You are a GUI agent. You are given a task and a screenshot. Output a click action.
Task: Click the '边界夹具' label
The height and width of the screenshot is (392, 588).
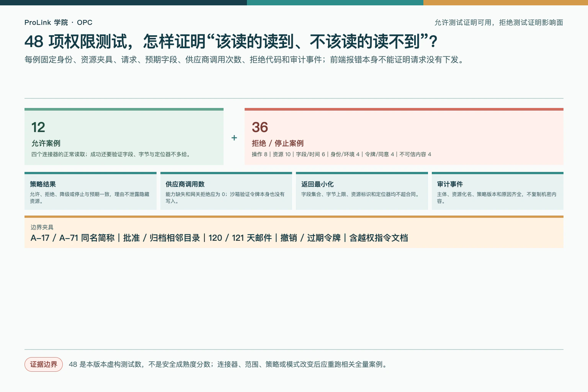42,227
